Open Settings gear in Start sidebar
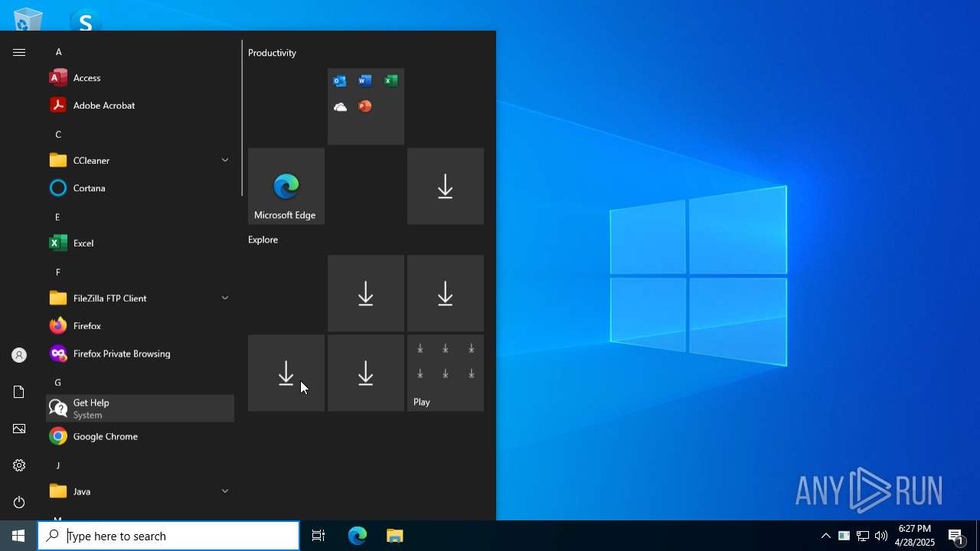This screenshot has height=551, width=980. coord(19,465)
